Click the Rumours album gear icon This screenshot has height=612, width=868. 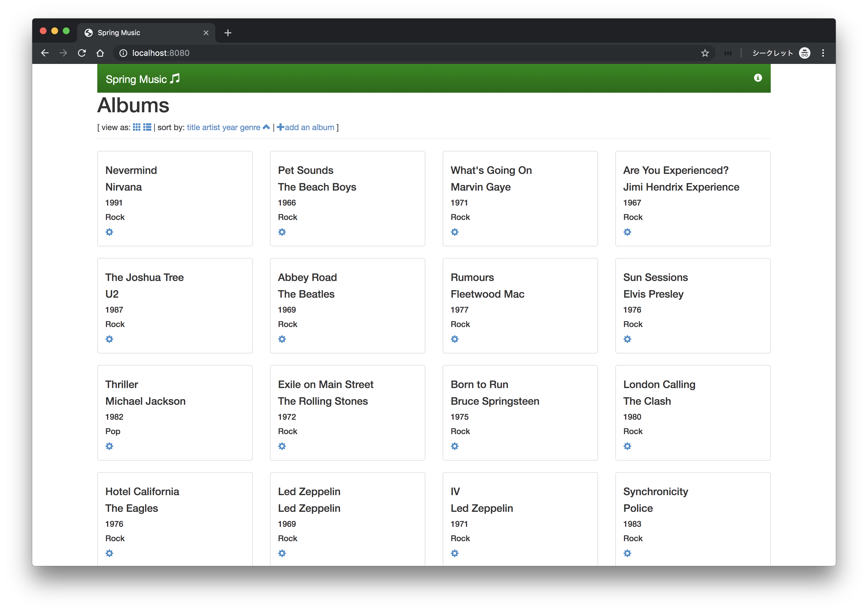(454, 339)
